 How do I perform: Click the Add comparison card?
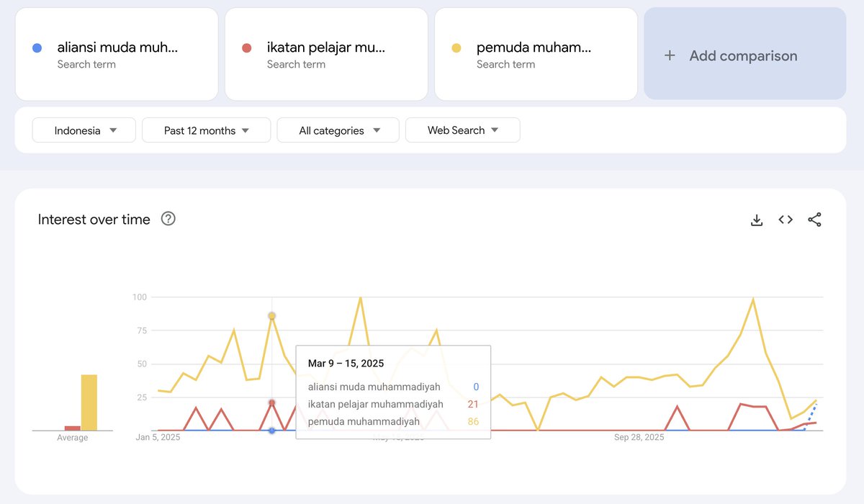click(745, 54)
